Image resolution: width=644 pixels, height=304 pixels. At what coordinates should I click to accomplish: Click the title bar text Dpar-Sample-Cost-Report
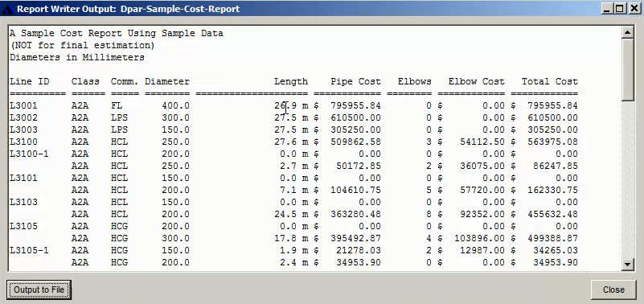coord(180,9)
